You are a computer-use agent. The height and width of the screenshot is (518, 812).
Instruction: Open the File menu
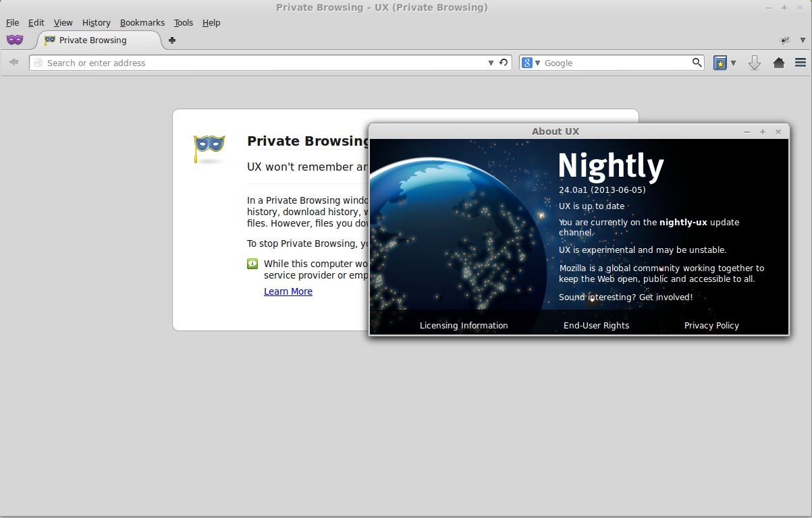(x=13, y=22)
